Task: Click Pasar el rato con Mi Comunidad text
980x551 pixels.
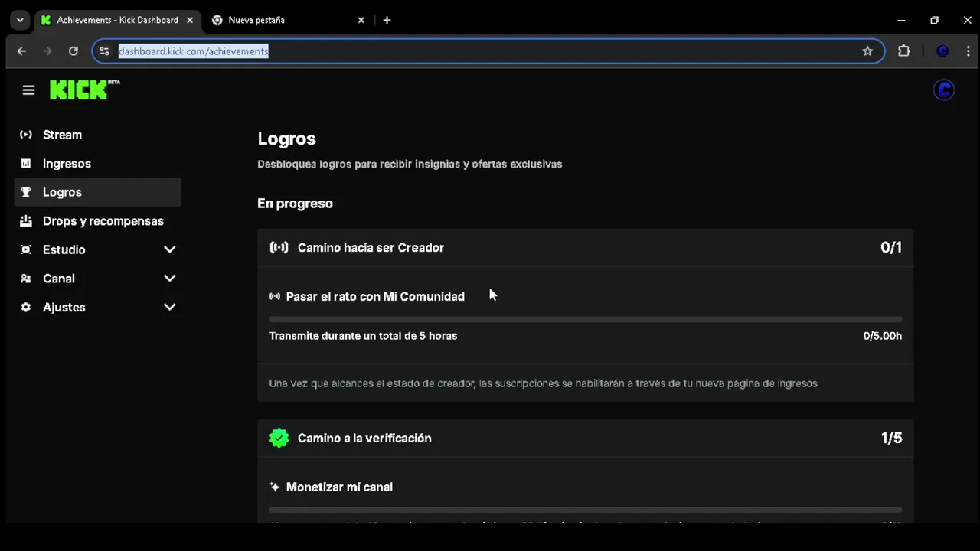Action: pos(375,296)
